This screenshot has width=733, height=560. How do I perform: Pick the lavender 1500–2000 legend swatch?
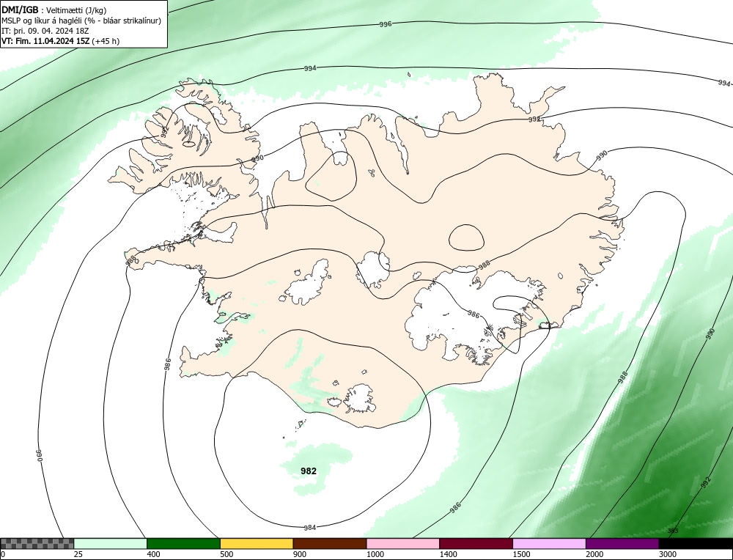click(549, 544)
